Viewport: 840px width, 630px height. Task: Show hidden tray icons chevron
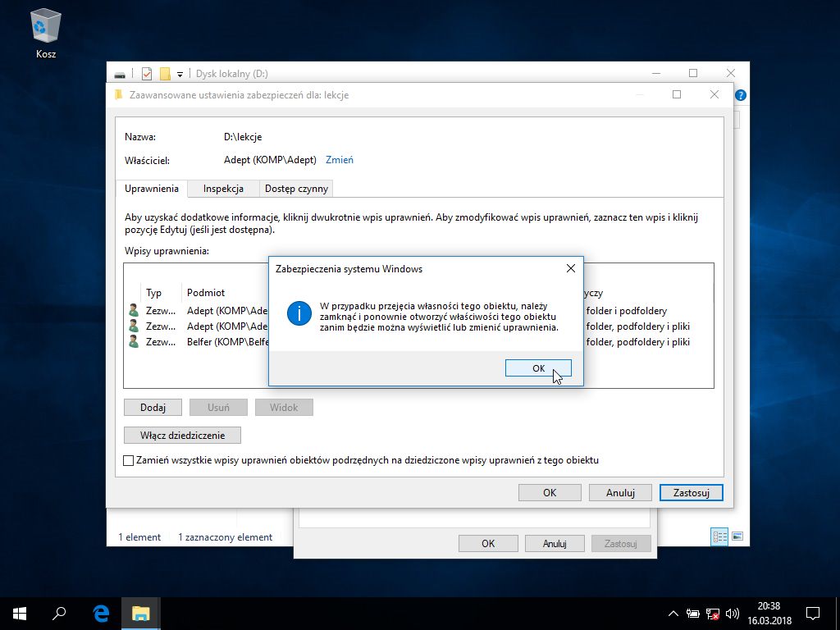(673, 614)
